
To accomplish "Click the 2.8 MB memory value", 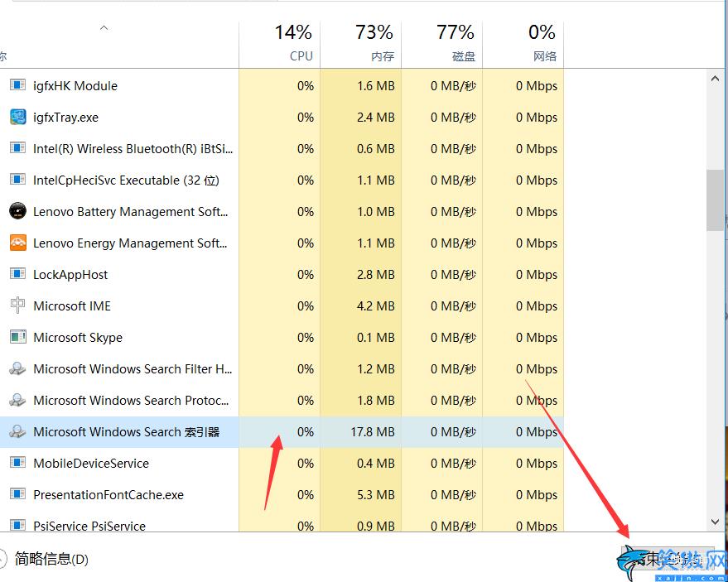I will tap(376, 275).
